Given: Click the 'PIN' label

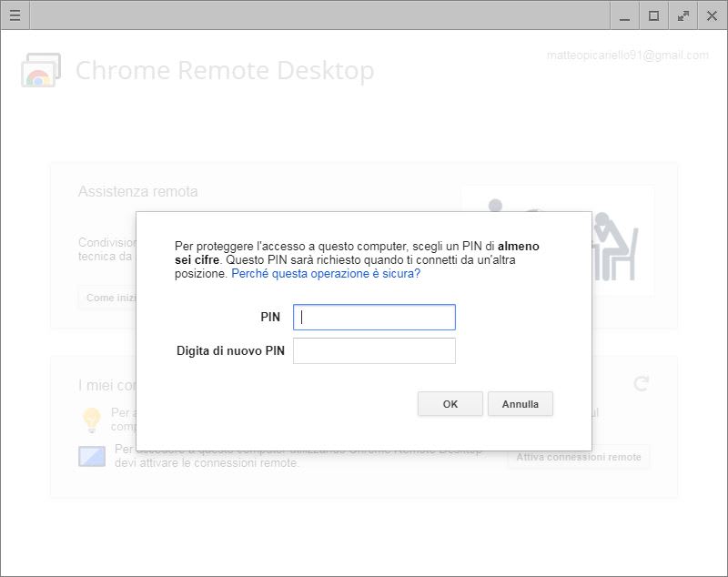Looking at the screenshot, I should [270, 317].
